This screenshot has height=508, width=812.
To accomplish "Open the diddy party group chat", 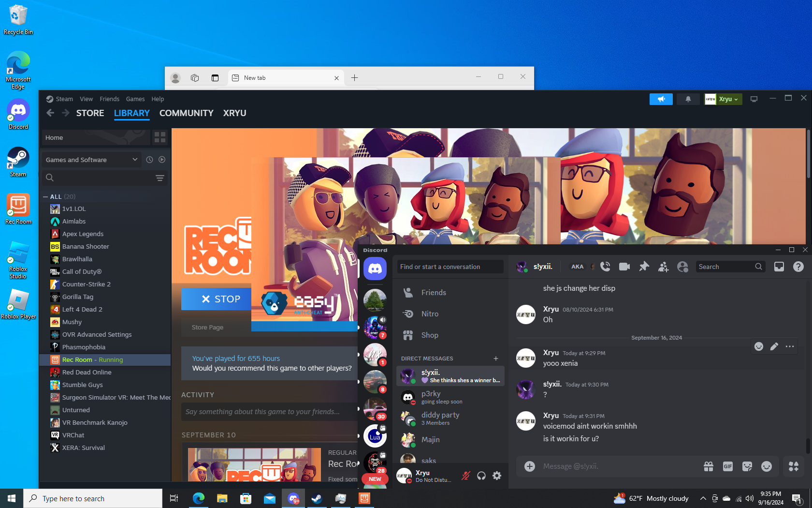I will (450, 418).
